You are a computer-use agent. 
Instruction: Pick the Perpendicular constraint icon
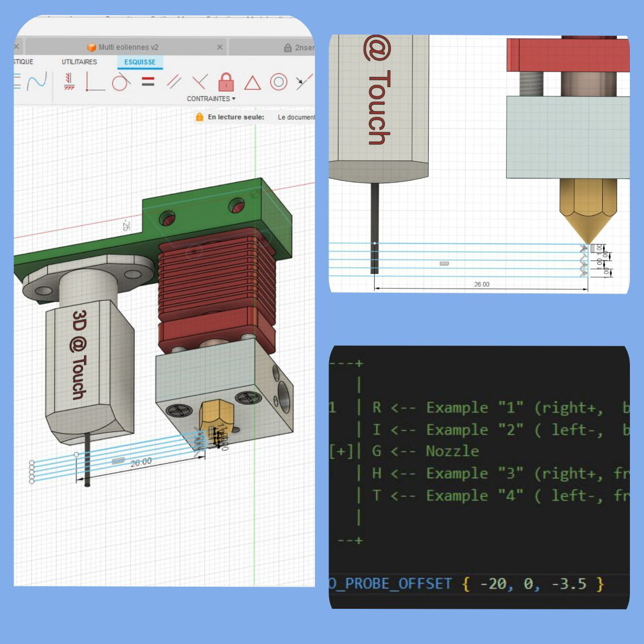[200, 82]
